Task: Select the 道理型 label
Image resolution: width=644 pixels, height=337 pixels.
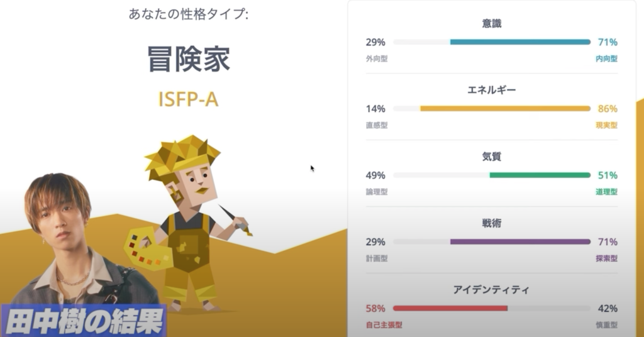Action: pos(606,192)
